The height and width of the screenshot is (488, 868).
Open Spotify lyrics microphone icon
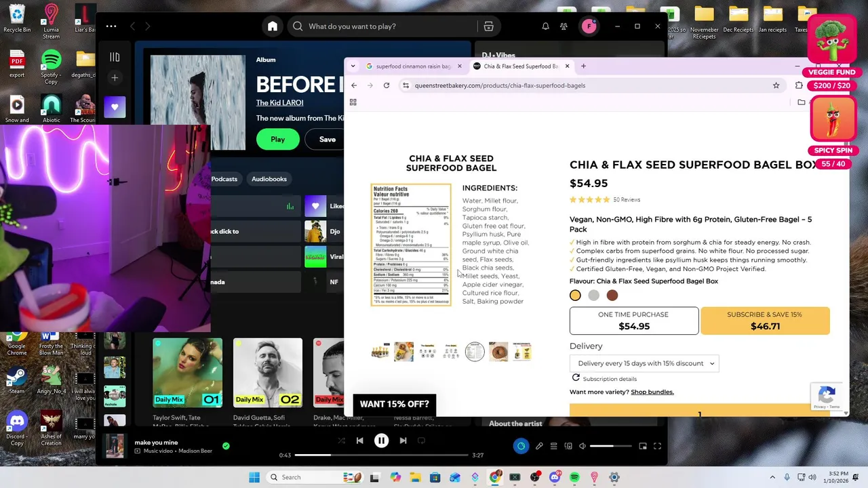[x=539, y=446]
